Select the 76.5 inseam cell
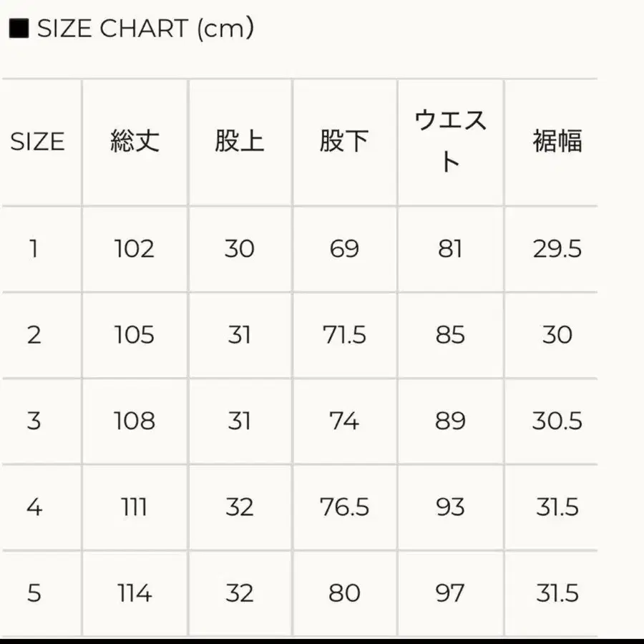 pyautogui.click(x=344, y=507)
